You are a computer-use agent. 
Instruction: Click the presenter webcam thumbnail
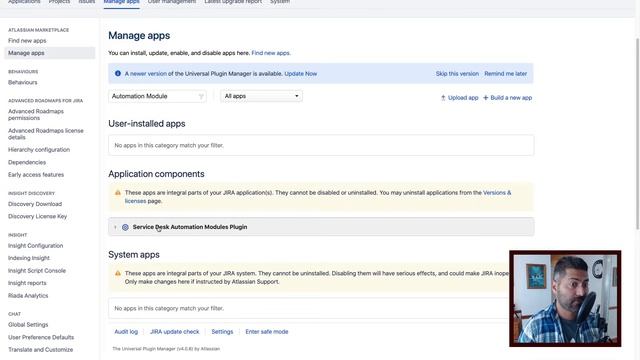click(565, 299)
